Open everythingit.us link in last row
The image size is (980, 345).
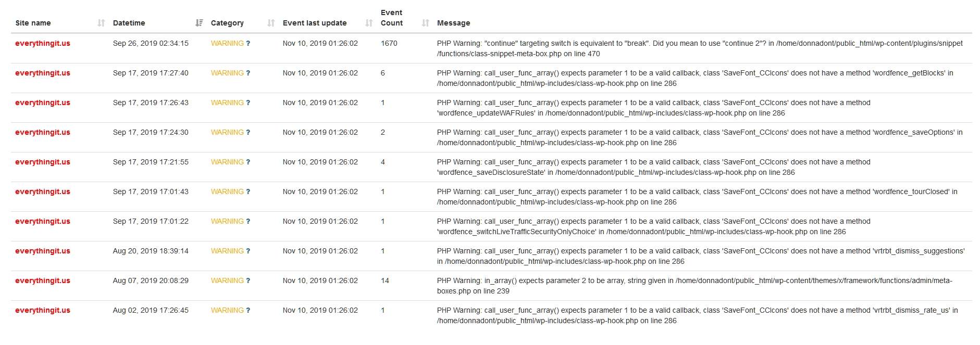point(43,311)
